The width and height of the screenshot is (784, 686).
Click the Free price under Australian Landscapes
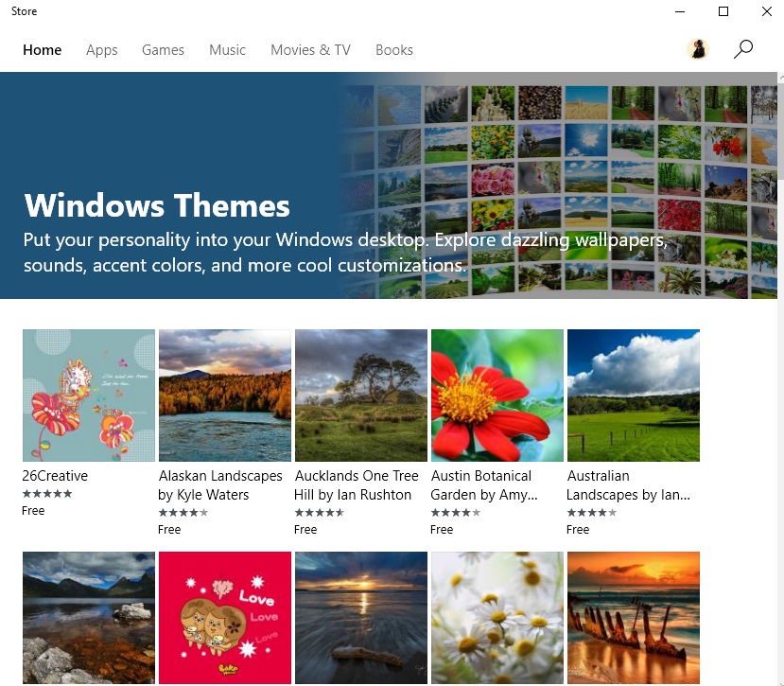[x=578, y=529]
